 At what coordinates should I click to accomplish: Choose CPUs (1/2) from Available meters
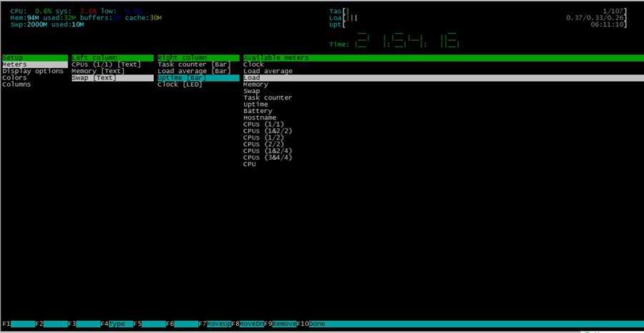coord(263,137)
